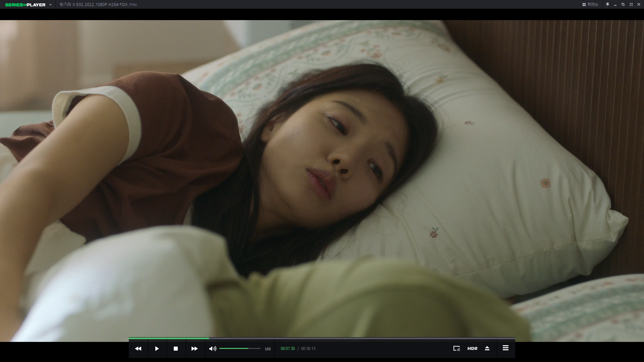Seek along the video progress bar
Screen dimensions: 644x362
pyautogui.click(x=322, y=339)
